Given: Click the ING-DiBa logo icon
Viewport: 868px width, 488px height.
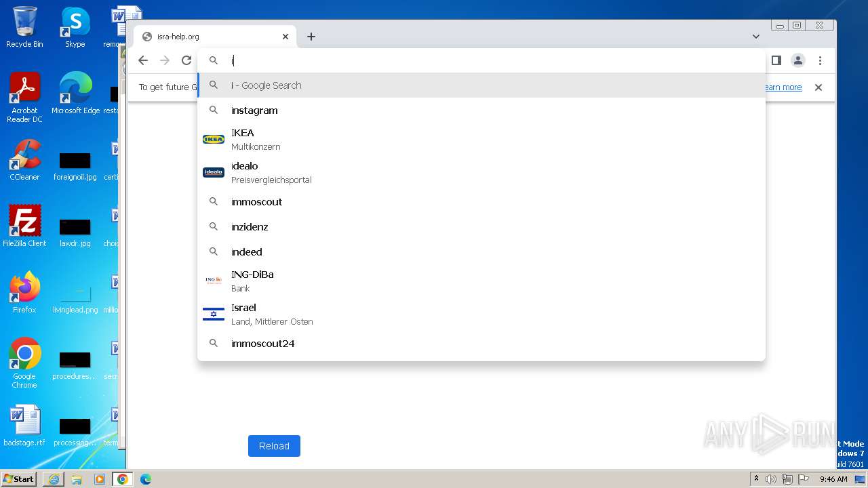Looking at the screenshot, I should [214, 280].
